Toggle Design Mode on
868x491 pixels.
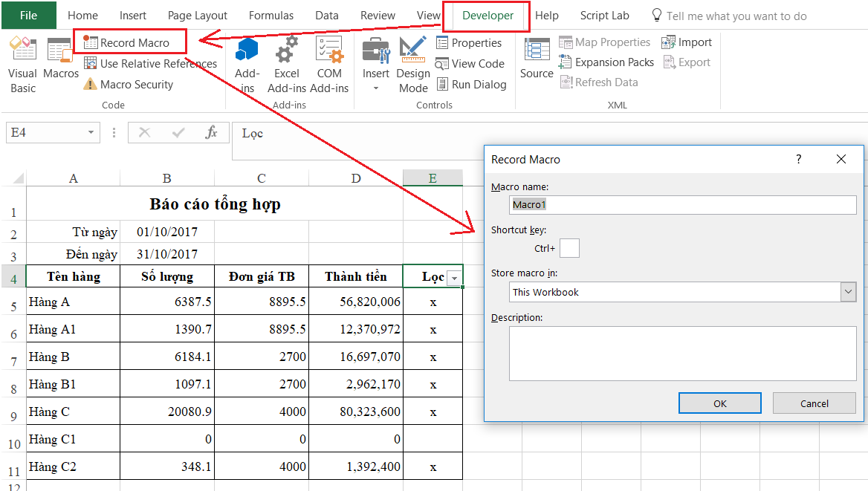(x=413, y=65)
